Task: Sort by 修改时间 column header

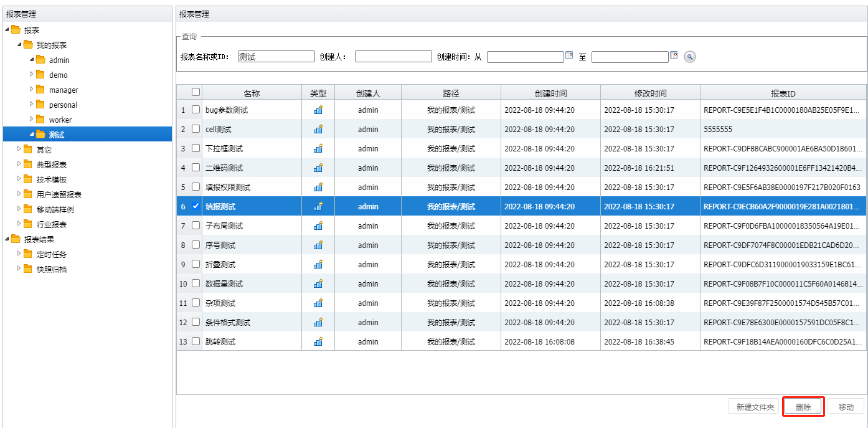Action: (x=651, y=93)
